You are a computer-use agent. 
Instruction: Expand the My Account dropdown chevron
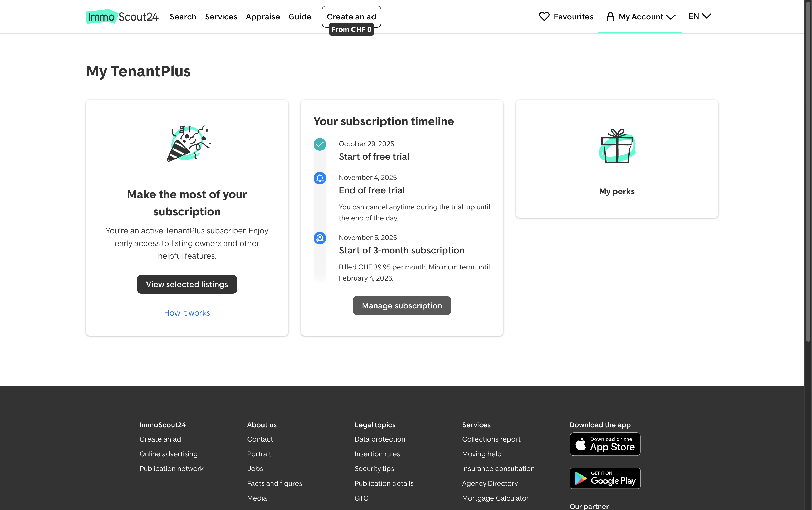pos(671,17)
